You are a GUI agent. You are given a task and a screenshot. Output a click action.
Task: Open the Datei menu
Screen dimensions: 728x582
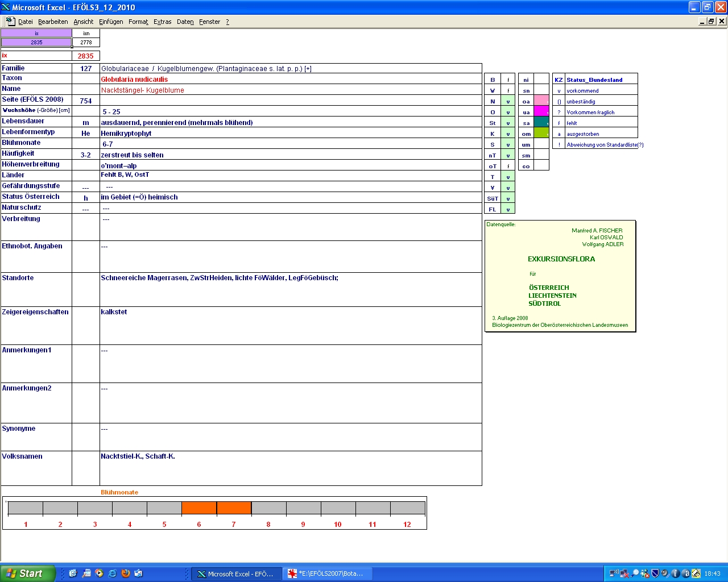[25, 22]
